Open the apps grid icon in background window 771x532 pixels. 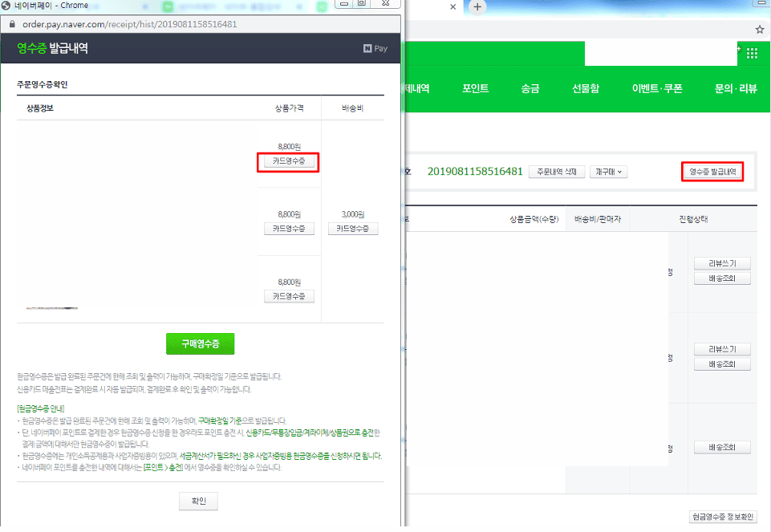click(752, 53)
